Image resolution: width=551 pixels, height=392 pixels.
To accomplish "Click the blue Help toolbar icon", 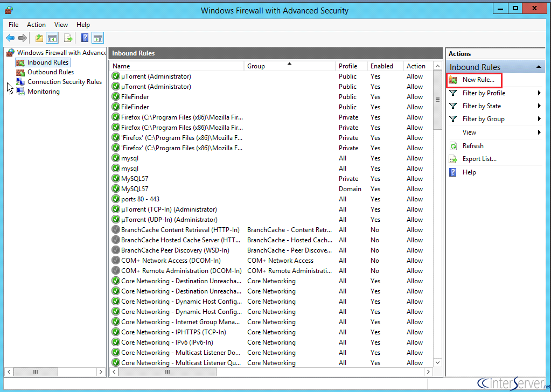I will [x=85, y=38].
